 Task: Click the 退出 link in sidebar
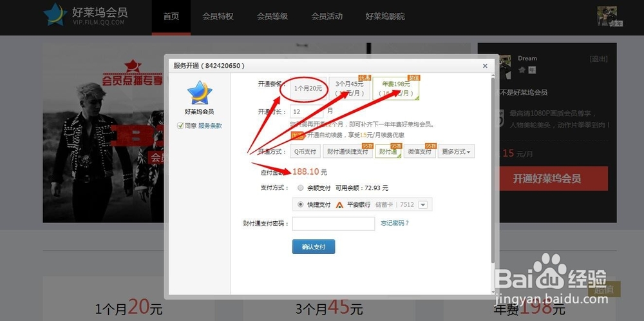pyautogui.click(x=598, y=59)
